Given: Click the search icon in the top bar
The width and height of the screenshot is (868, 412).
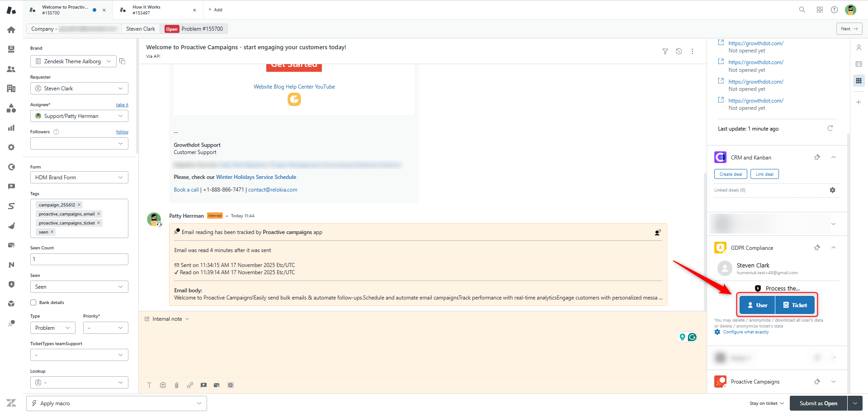Looking at the screenshot, I should click(802, 9).
